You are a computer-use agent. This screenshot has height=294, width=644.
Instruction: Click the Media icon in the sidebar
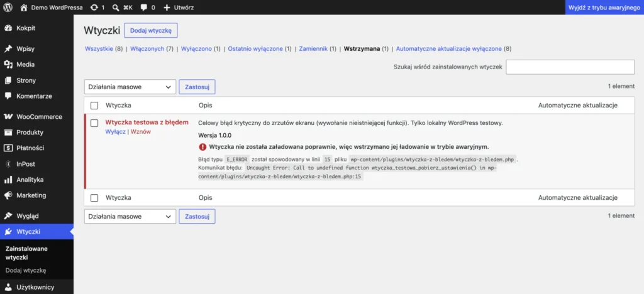(8, 64)
